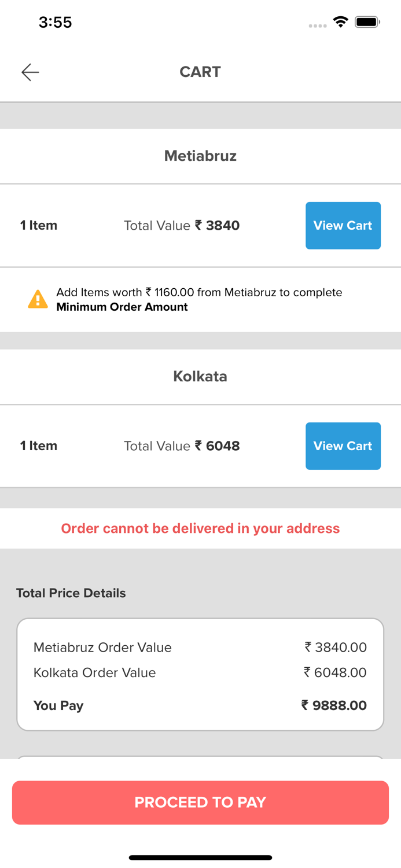Select the Kolkata store header
This screenshot has height=868, width=401.
[x=200, y=376]
